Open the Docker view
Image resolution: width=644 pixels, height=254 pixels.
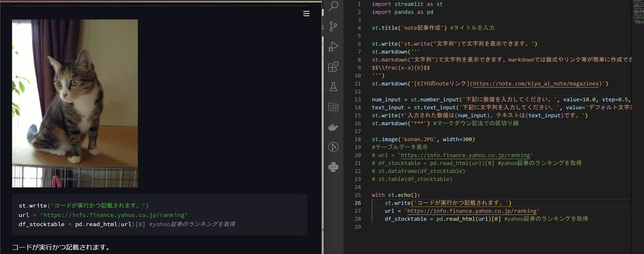(x=333, y=127)
